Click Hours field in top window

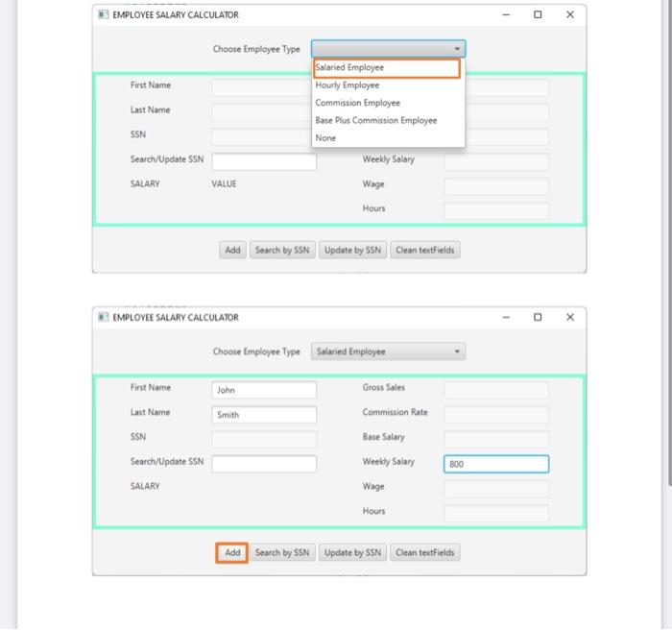point(496,211)
